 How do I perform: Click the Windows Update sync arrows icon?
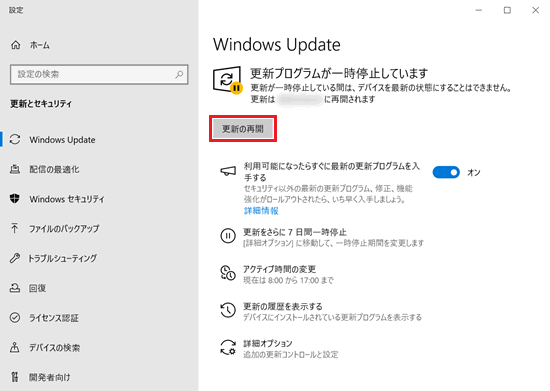(x=15, y=140)
